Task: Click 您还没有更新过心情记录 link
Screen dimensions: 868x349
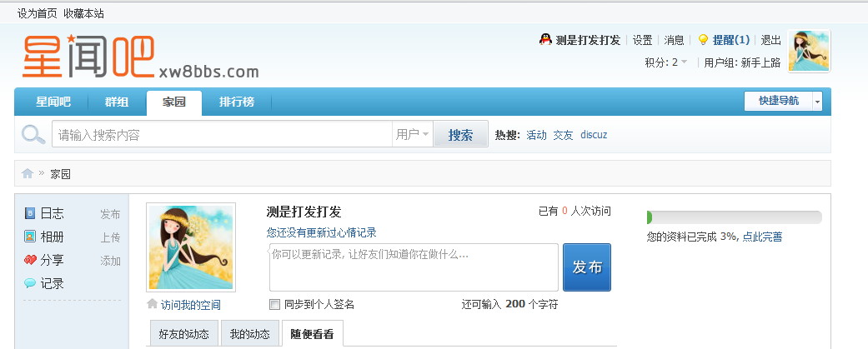Action: [322, 232]
